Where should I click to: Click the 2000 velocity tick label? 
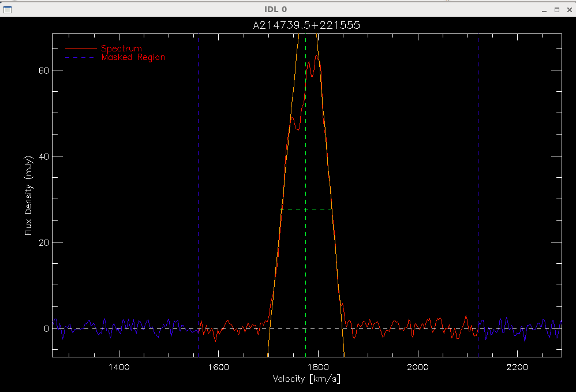tap(418, 367)
